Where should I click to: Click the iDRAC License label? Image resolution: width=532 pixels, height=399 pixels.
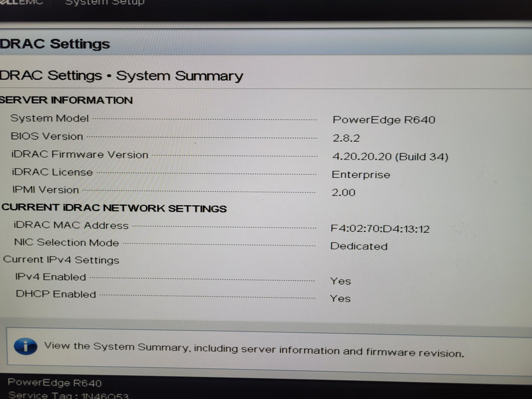(52, 172)
